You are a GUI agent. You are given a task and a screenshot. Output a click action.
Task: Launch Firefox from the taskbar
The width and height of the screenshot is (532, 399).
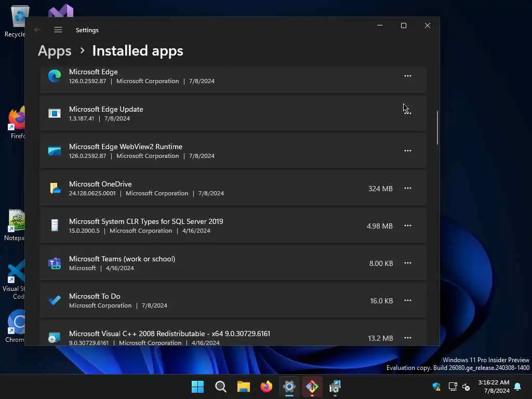pos(267,387)
